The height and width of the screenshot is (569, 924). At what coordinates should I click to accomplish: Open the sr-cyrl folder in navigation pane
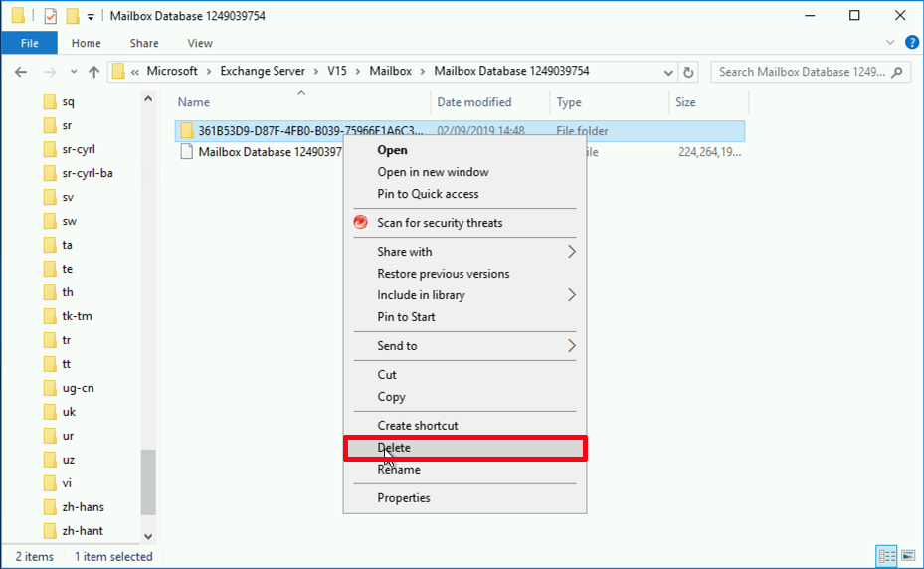[x=79, y=149]
